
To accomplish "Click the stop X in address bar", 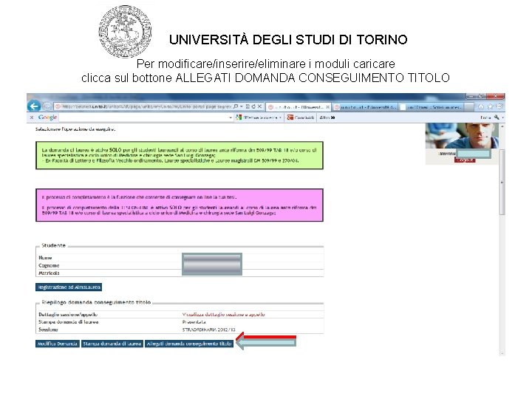I will [x=259, y=106].
